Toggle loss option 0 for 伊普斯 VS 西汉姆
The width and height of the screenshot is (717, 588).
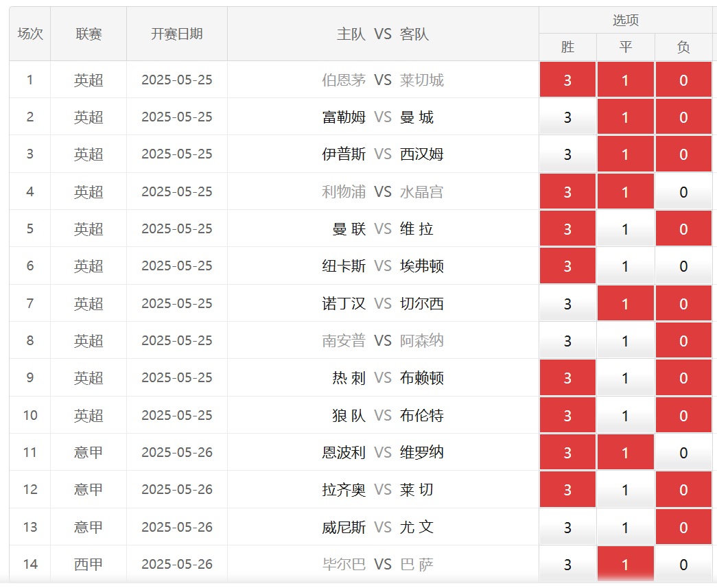coord(683,154)
